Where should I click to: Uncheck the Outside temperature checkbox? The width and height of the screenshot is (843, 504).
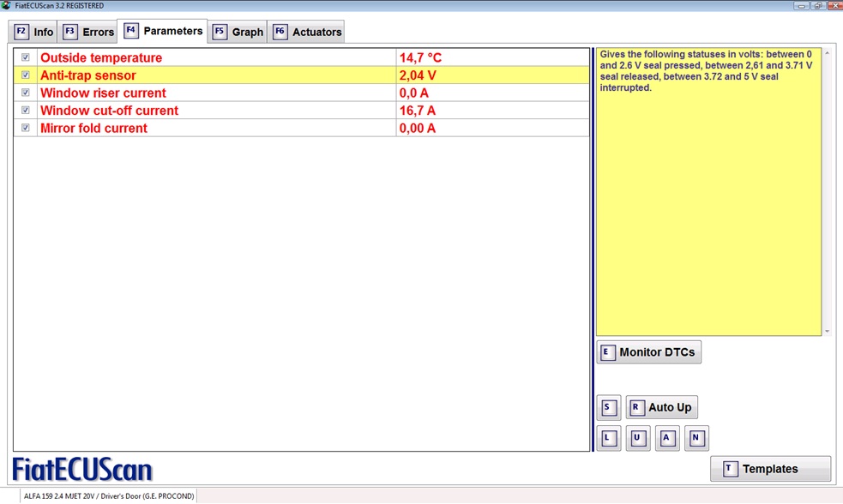(x=26, y=57)
